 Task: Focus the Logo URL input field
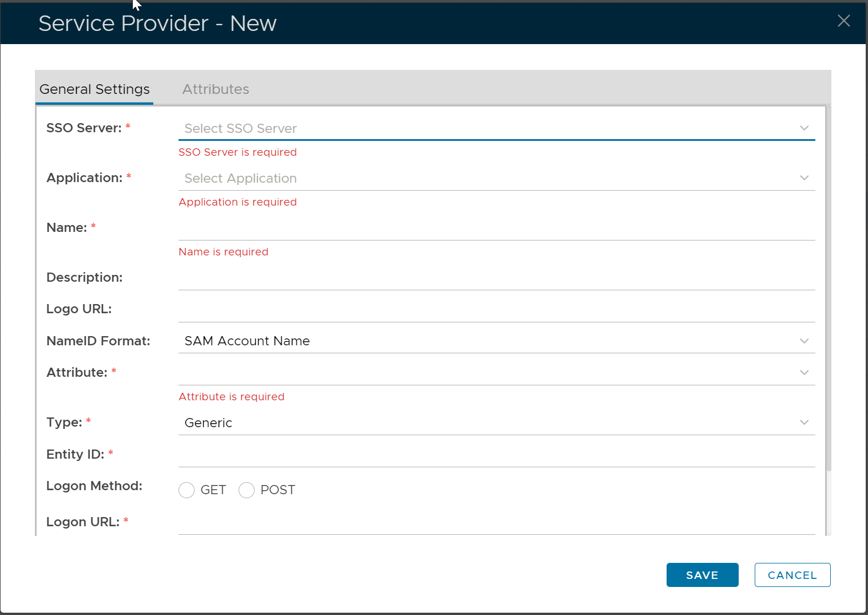tap(496, 310)
